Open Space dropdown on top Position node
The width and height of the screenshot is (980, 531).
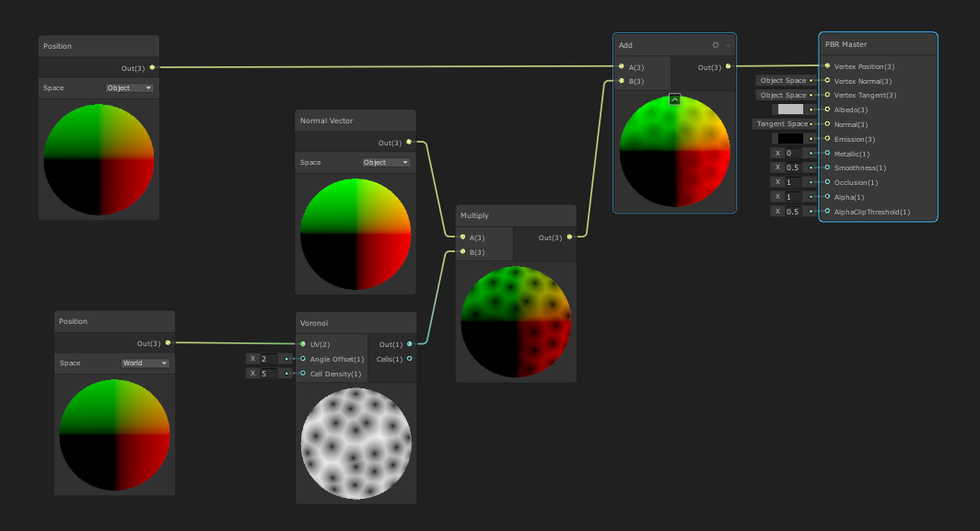(x=130, y=88)
